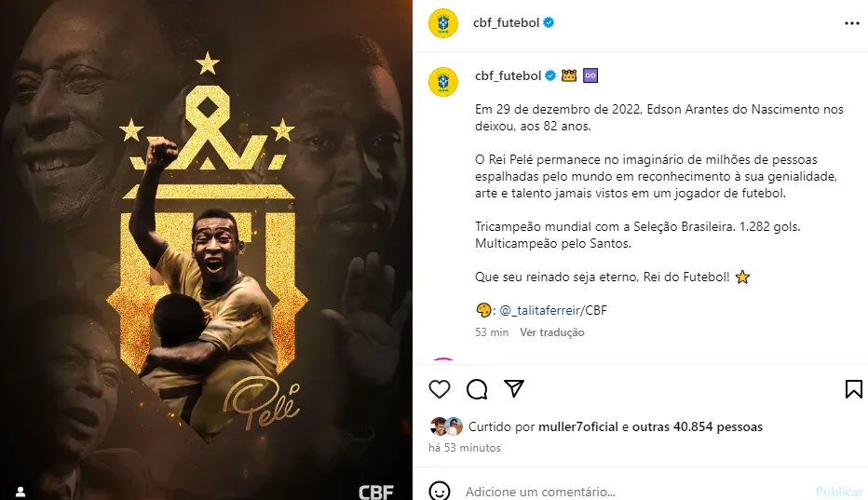This screenshot has height=500, width=868.
Task: Open cbf_futebol username in the caption
Action: 508,75
